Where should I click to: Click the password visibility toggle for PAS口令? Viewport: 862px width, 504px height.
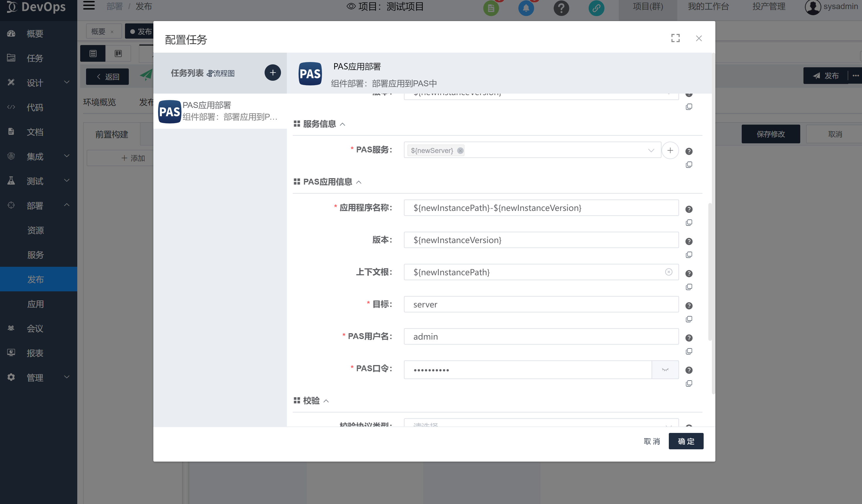(665, 368)
